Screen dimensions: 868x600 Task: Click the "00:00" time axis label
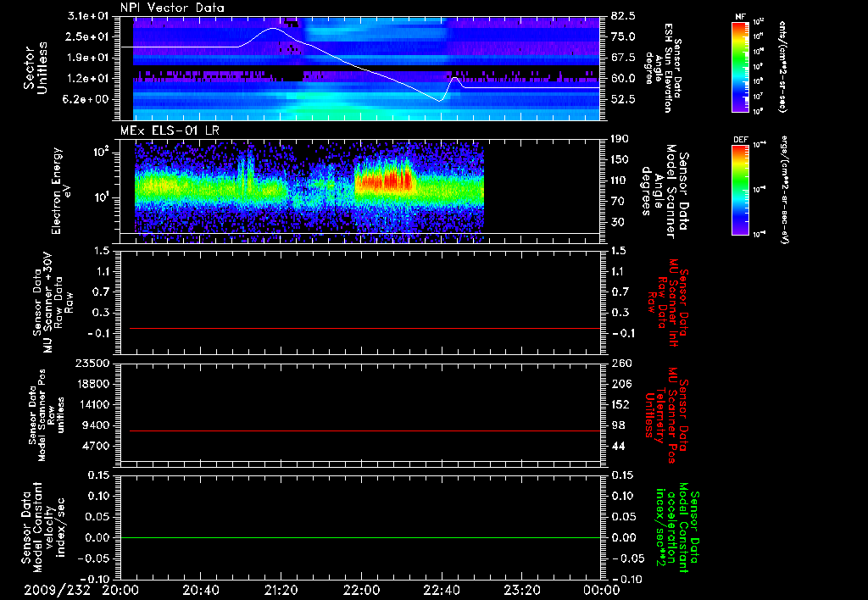pyautogui.click(x=602, y=590)
